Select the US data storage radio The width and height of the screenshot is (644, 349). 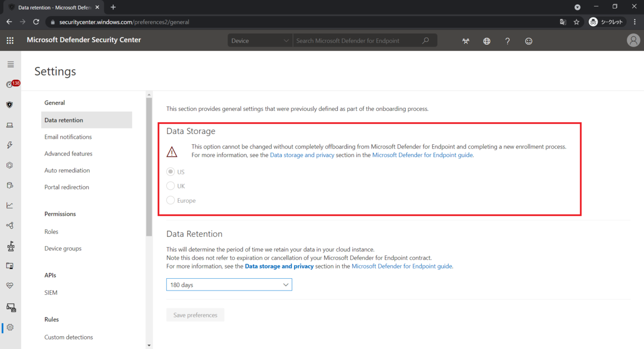[171, 172]
